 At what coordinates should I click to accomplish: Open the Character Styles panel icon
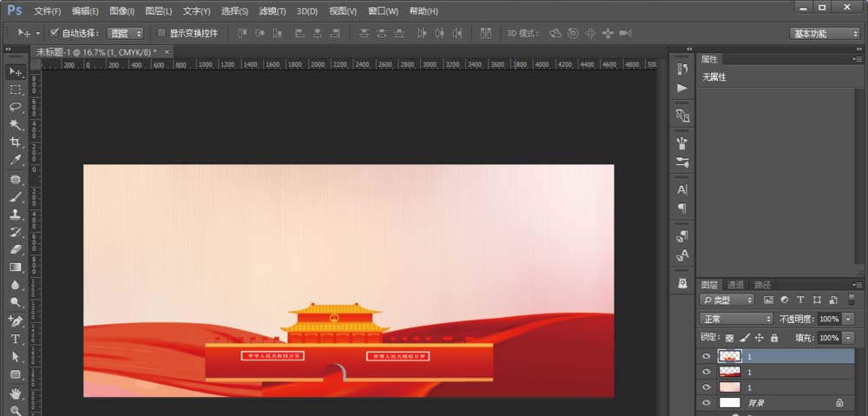coord(682,254)
